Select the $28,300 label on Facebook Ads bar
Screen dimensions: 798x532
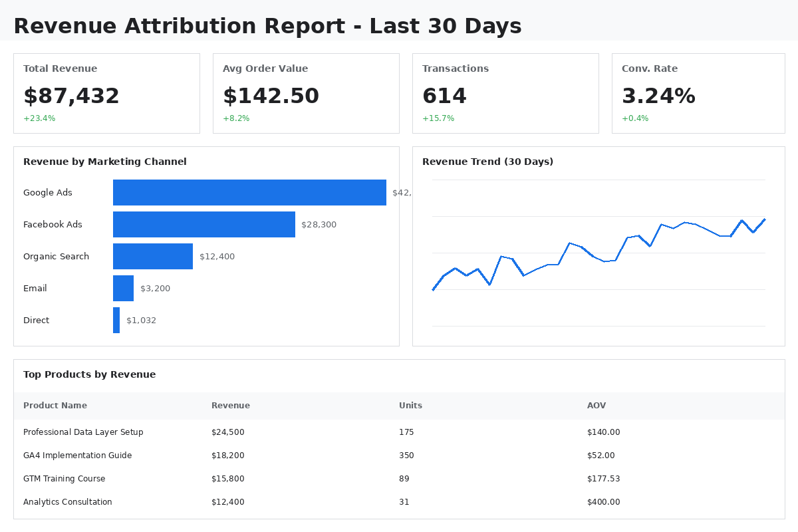[x=320, y=224]
